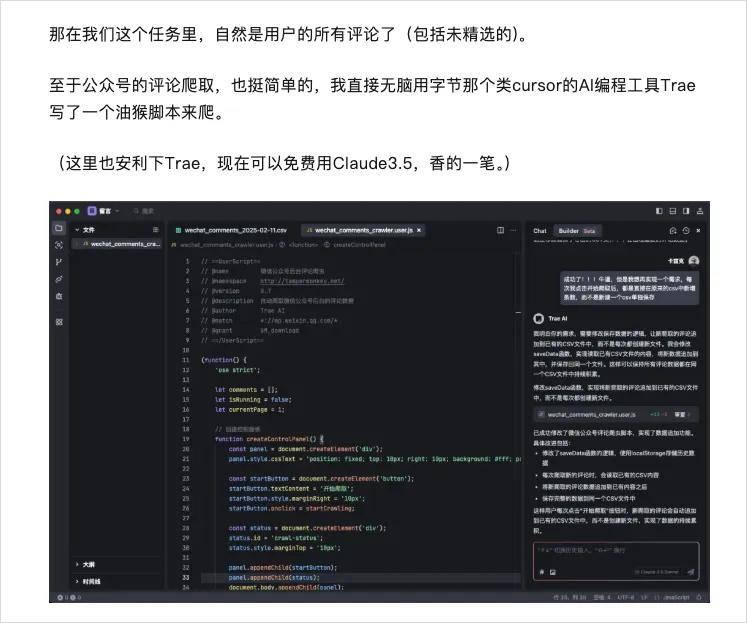Open chat history clock icon

[688, 230]
